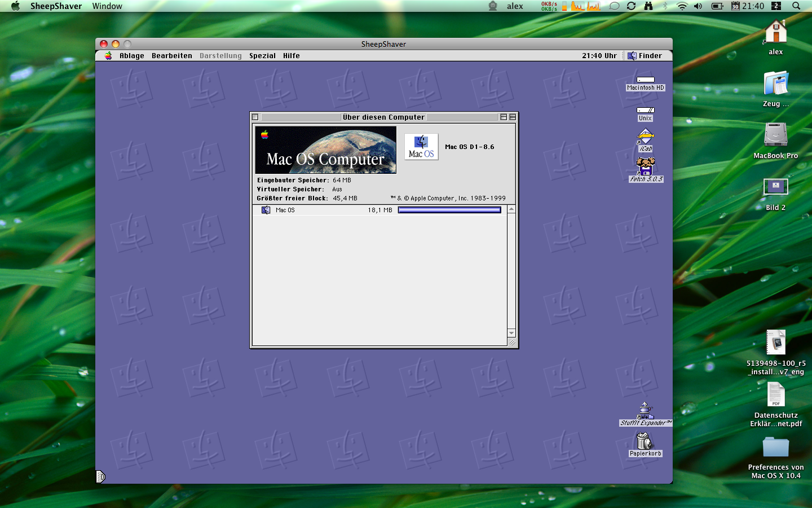
Task: Click the Mac OS memory usage bar
Action: tap(449, 210)
